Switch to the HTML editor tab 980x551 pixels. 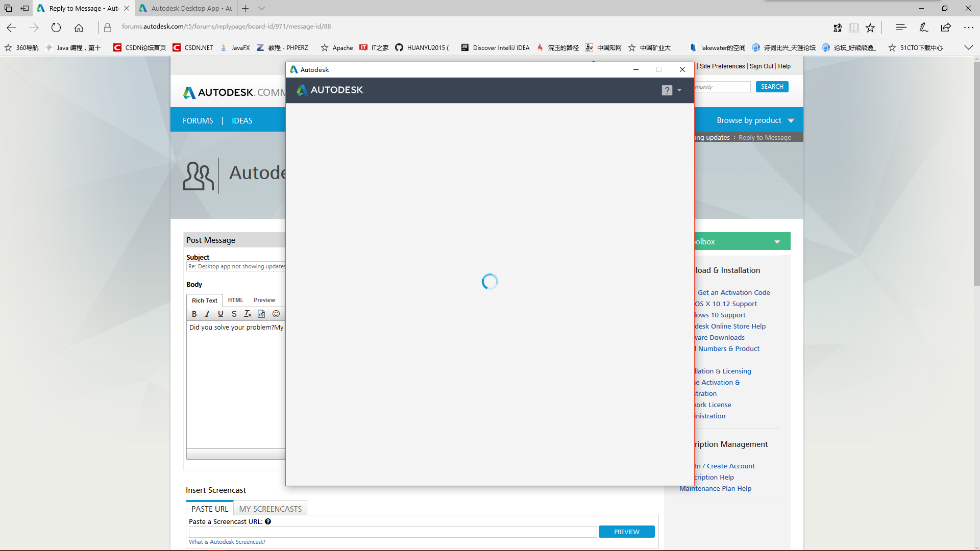click(x=235, y=300)
